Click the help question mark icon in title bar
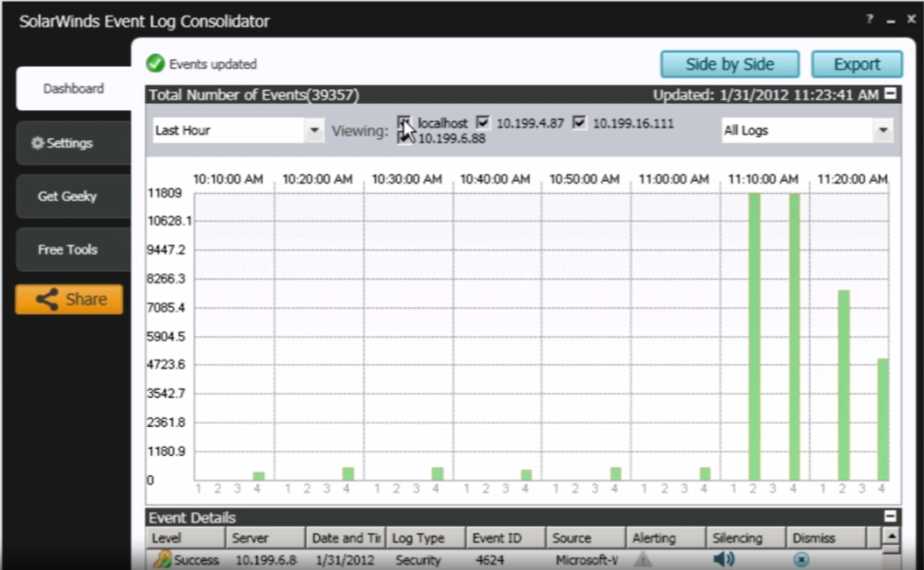 click(870, 20)
